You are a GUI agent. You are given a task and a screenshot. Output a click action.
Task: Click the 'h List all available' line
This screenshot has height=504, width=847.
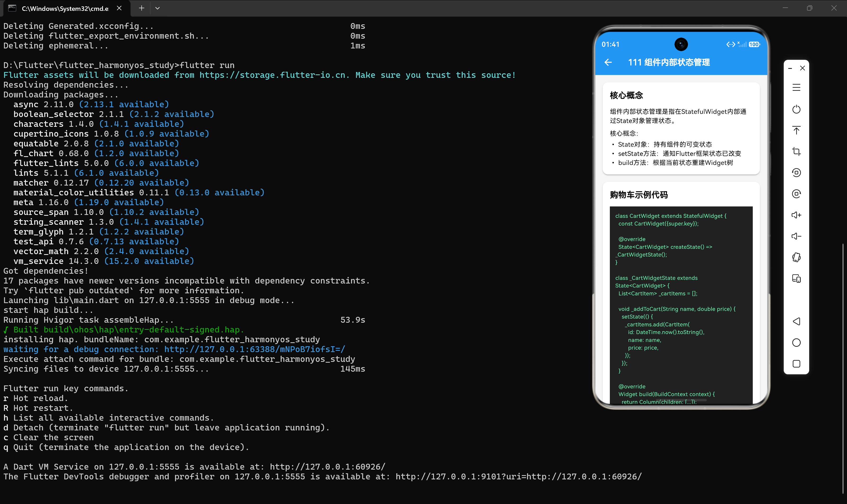pos(109,418)
